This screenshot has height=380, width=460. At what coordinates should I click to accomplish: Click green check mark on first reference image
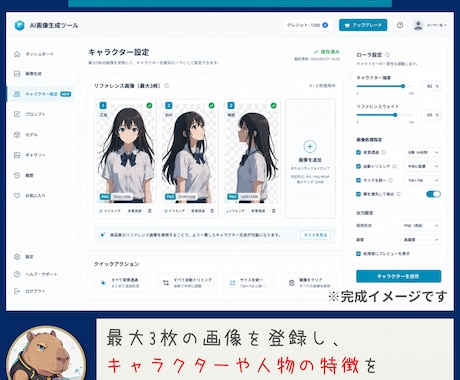(149, 105)
